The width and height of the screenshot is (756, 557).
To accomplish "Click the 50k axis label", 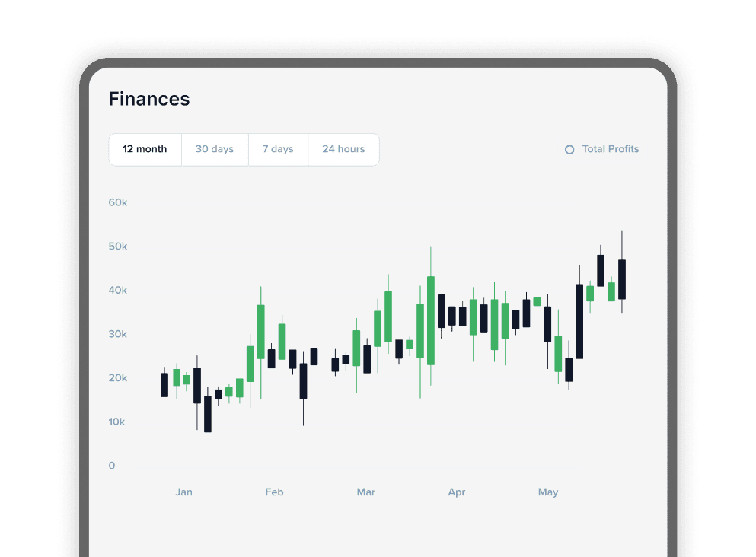I will point(118,247).
